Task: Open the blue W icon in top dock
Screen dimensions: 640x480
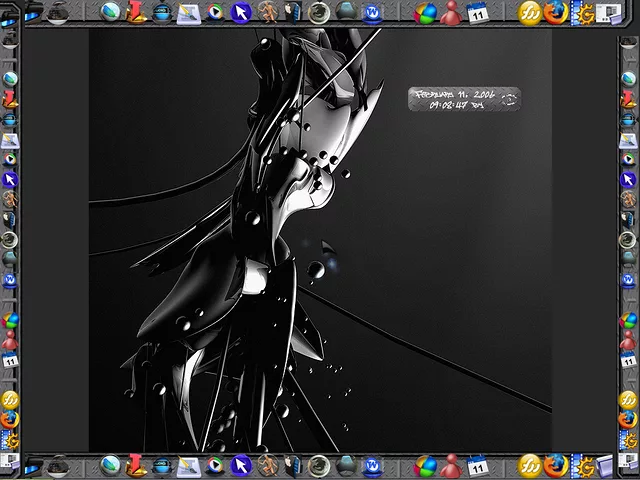Action: (372, 13)
